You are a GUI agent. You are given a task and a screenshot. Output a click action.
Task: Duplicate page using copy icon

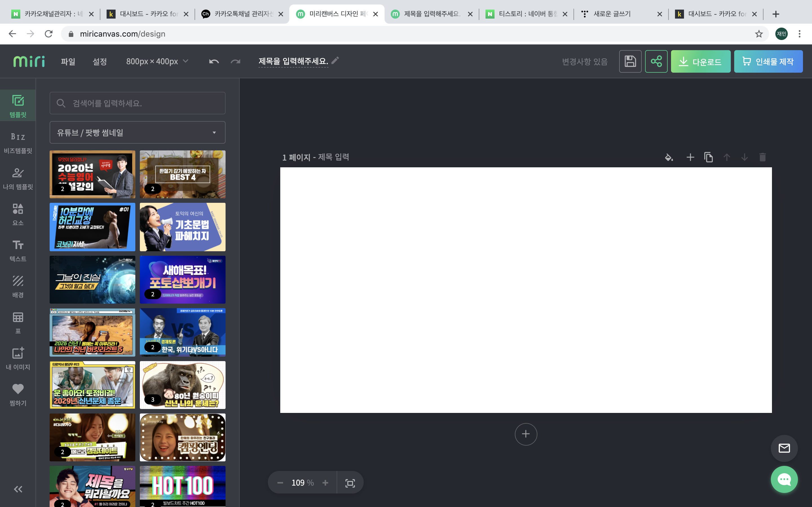click(708, 157)
